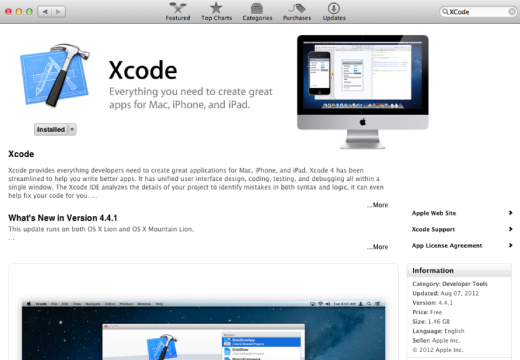The height and width of the screenshot is (360, 520).
Task: Click the Size: 1.46 GB text
Action: coord(431,322)
